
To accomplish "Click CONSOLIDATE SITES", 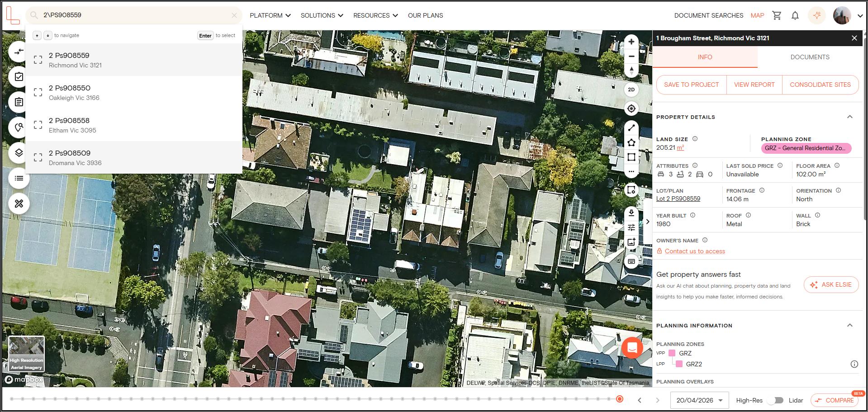I will pyautogui.click(x=820, y=85).
